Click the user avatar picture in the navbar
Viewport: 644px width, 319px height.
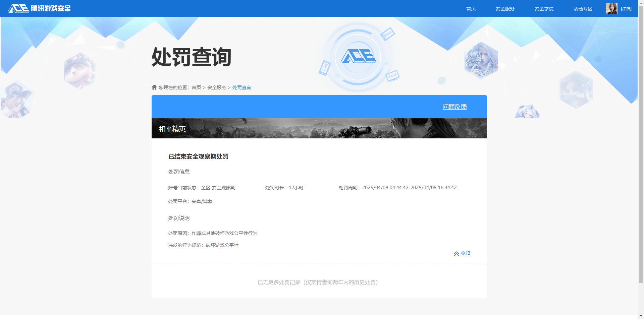point(611,8)
